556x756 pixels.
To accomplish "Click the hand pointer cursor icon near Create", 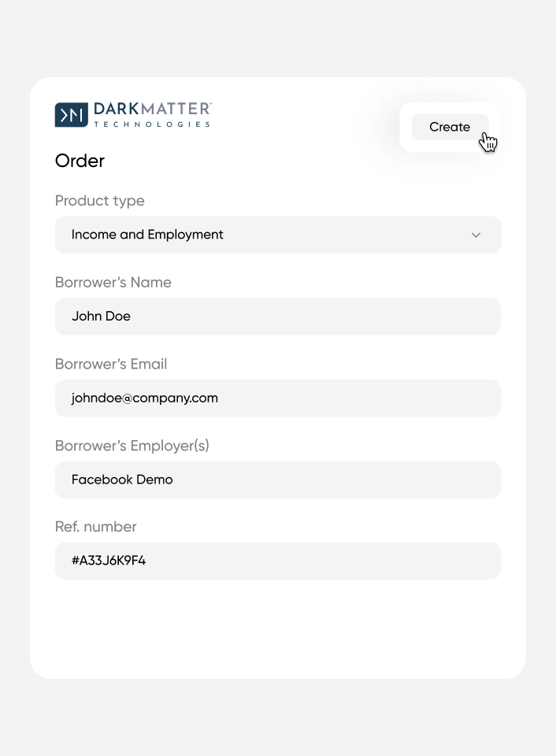I will coord(487,143).
